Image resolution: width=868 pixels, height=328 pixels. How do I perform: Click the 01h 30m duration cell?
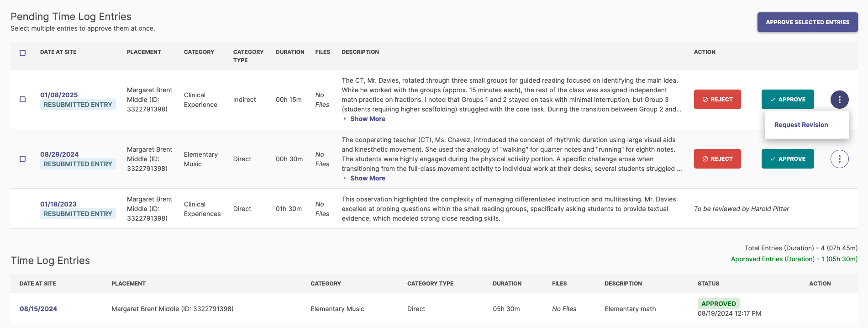click(x=289, y=209)
